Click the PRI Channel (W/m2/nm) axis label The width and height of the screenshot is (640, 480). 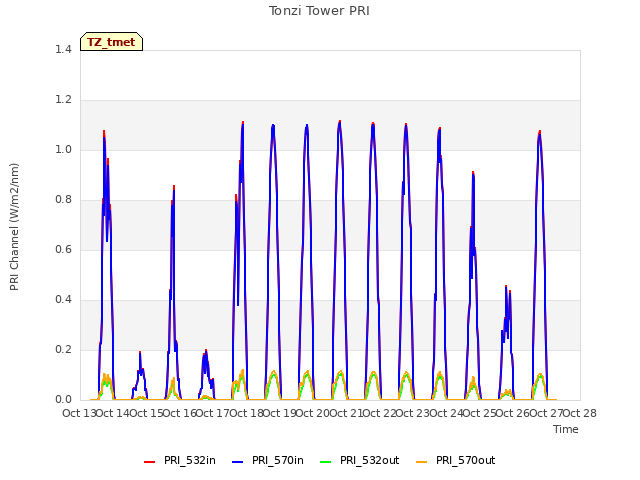[x=14, y=227]
